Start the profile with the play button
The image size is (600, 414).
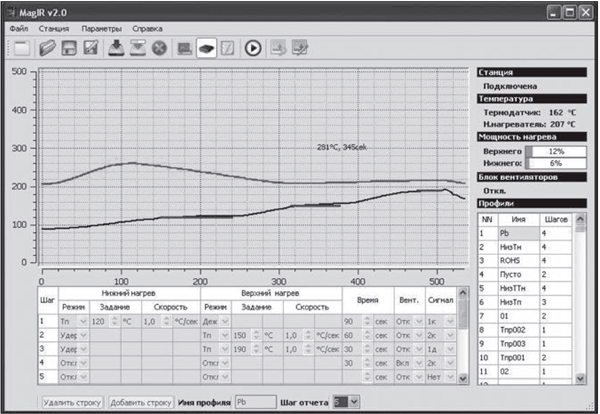point(252,47)
